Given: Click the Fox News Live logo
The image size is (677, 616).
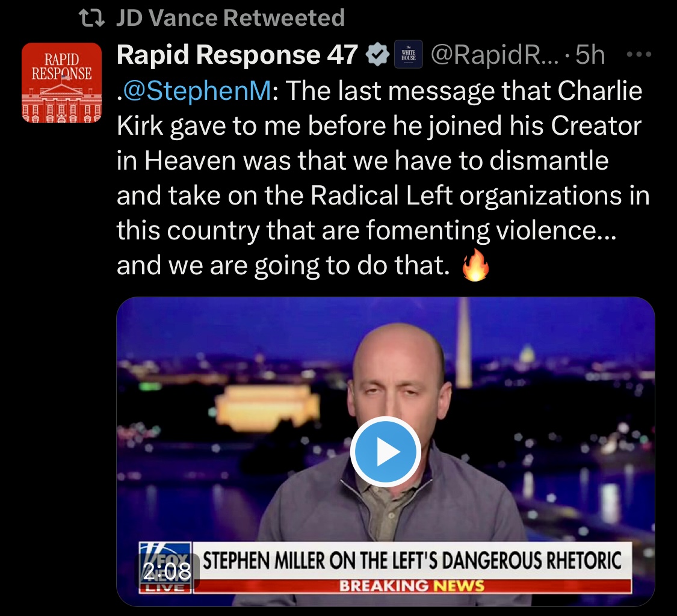Looking at the screenshot, I should click(x=165, y=567).
